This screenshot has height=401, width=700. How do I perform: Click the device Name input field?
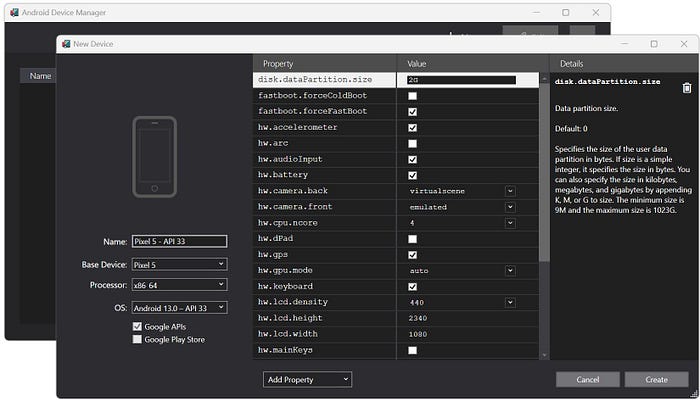[179, 241]
